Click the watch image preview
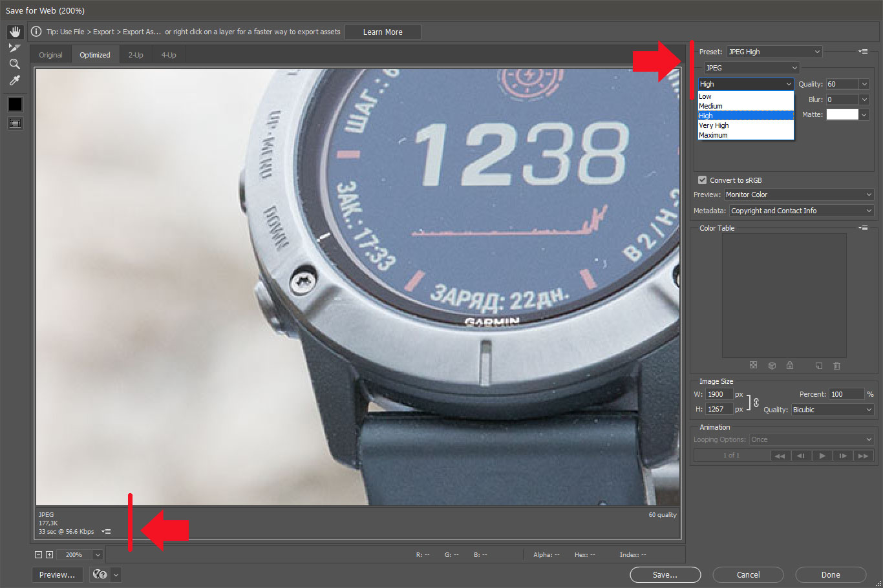Image resolution: width=883 pixels, height=588 pixels. [357, 287]
